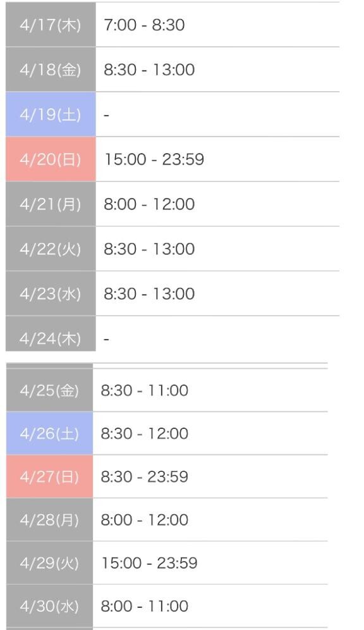Open the 4/29 15:00 - 23:59 slot

tap(149, 564)
